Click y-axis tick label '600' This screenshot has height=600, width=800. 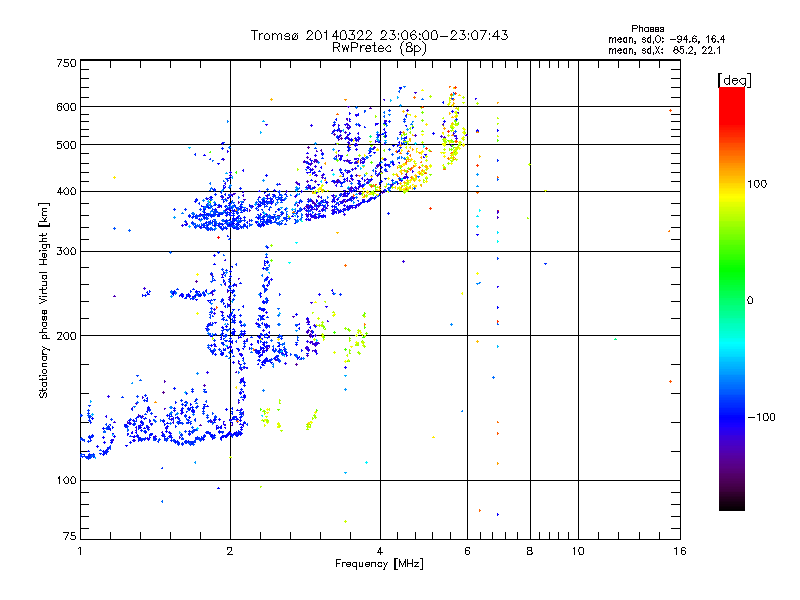pyautogui.click(x=66, y=107)
